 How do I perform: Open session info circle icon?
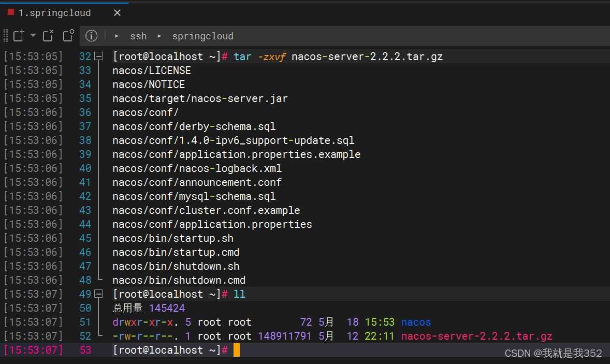click(x=91, y=36)
